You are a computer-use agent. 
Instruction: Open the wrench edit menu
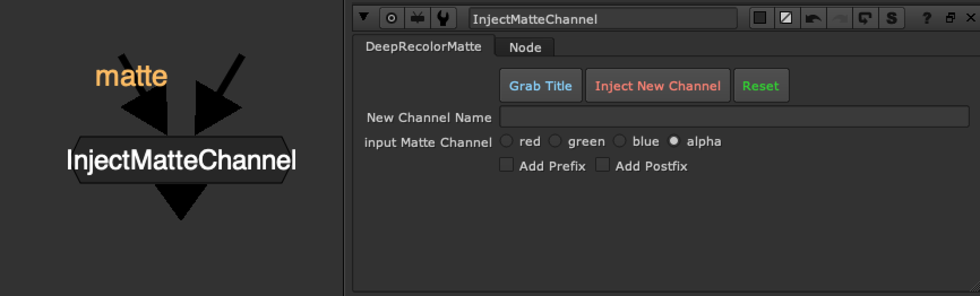click(443, 18)
